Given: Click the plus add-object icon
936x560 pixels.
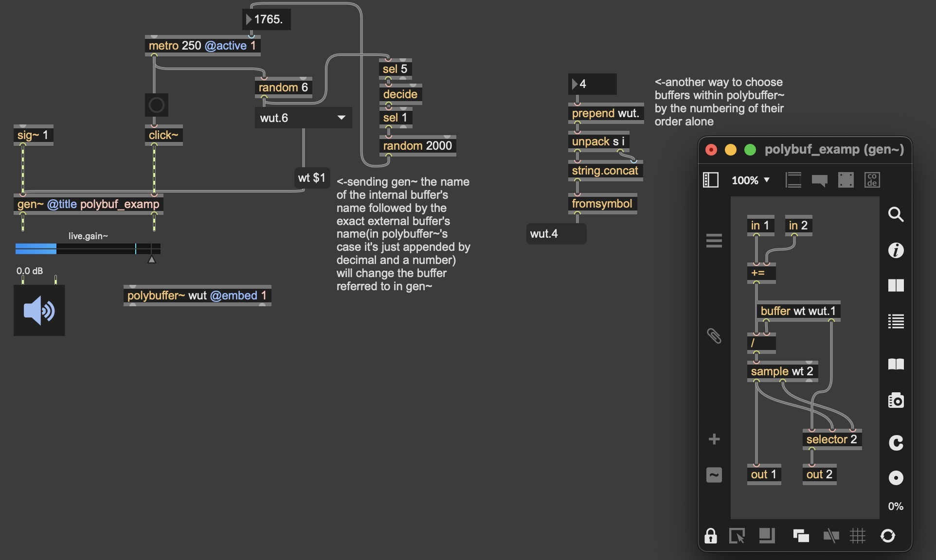Looking at the screenshot, I should click(714, 439).
